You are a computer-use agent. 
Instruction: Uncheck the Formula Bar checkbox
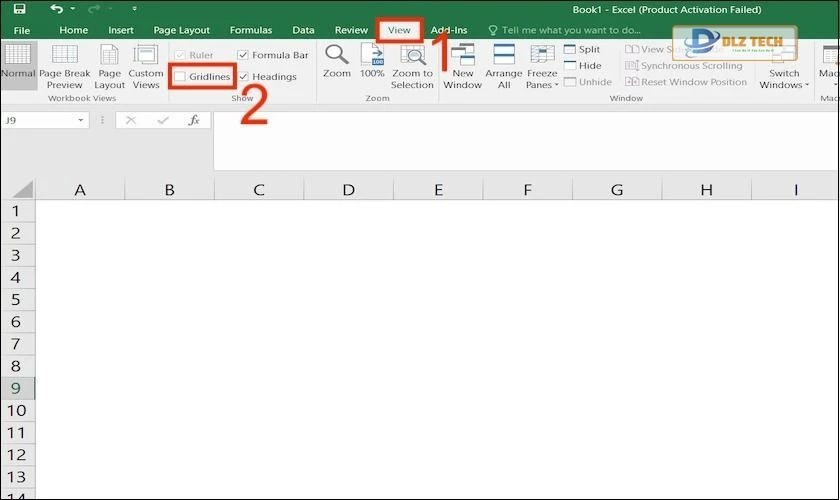click(243, 55)
